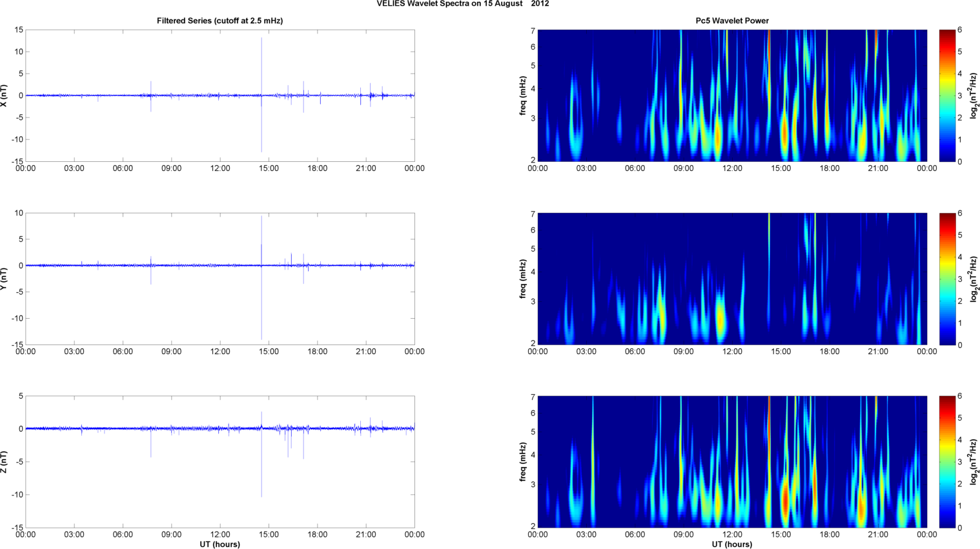Image resolution: width=980 pixels, height=549 pixels.
Task: Click the '7' frequency tick on the top wavelet plot
Action: click(533, 30)
